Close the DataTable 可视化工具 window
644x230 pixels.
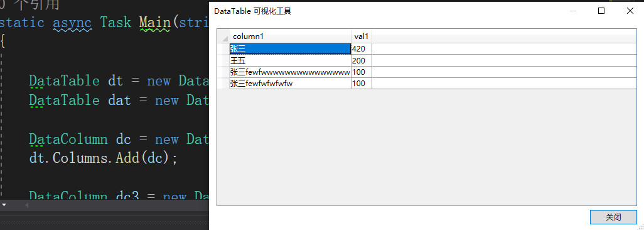pos(630,11)
